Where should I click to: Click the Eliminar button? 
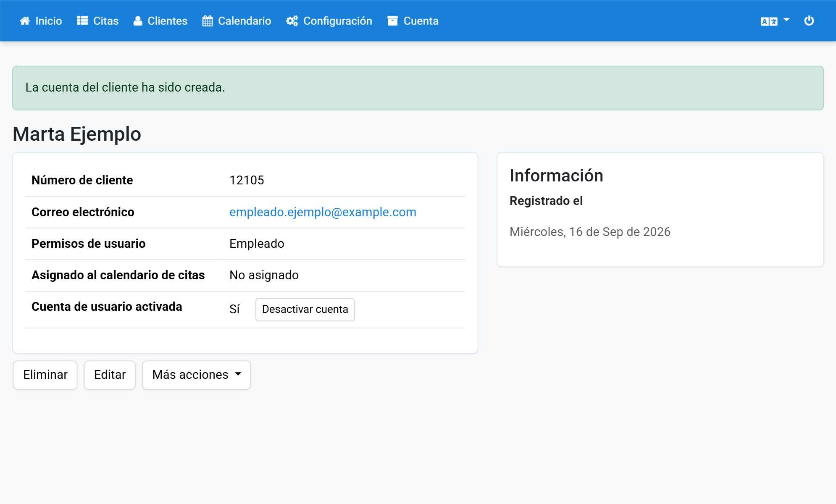click(45, 375)
